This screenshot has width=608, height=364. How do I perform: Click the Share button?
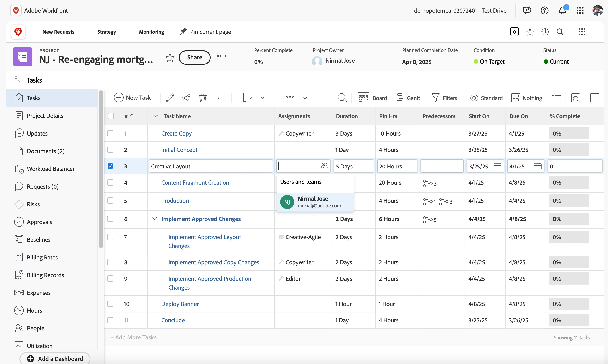pyautogui.click(x=195, y=57)
